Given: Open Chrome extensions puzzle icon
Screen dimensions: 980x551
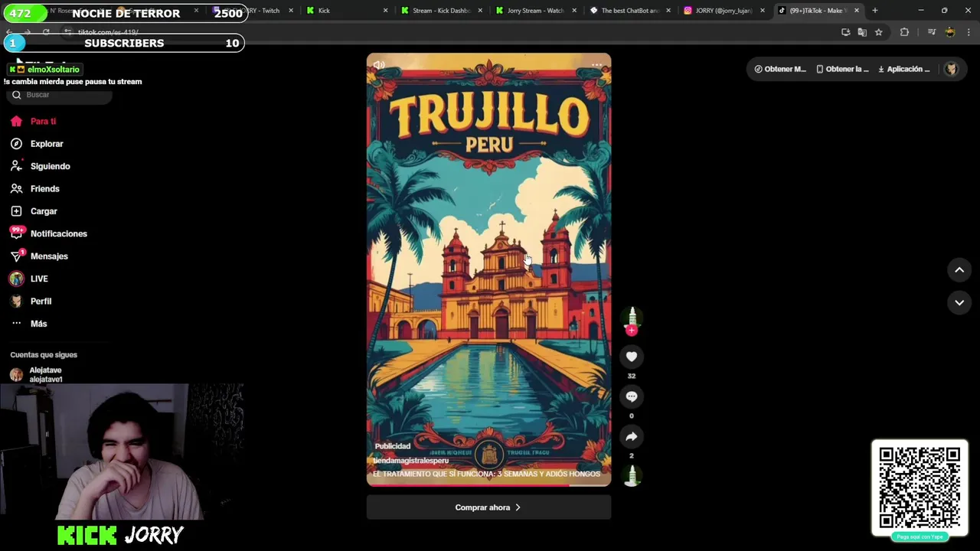Looking at the screenshot, I should (904, 32).
